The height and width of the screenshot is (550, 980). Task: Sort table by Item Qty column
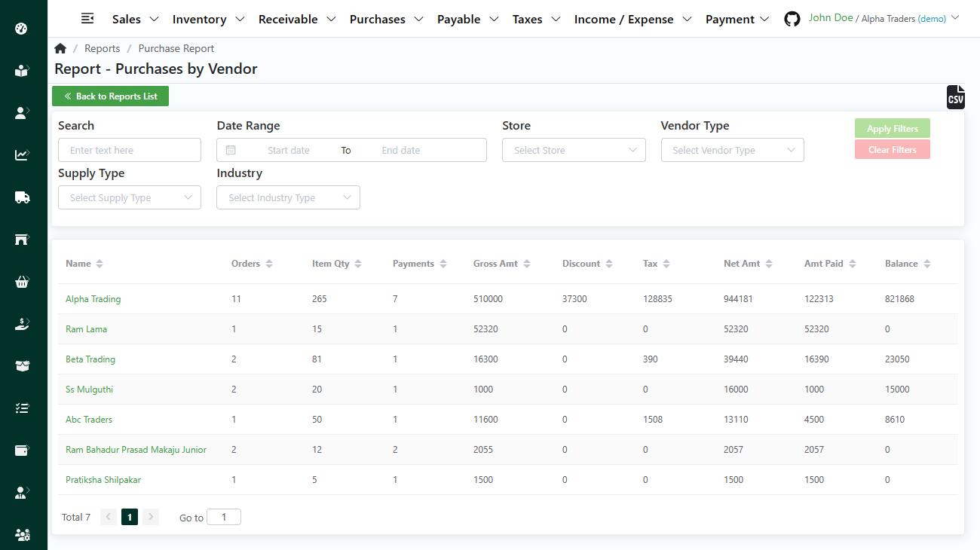tap(358, 264)
